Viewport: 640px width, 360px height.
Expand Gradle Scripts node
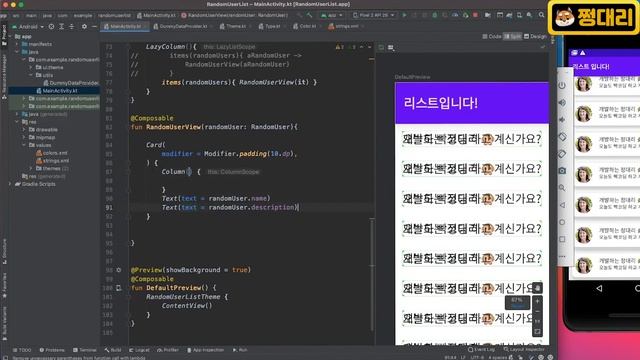[10, 184]
